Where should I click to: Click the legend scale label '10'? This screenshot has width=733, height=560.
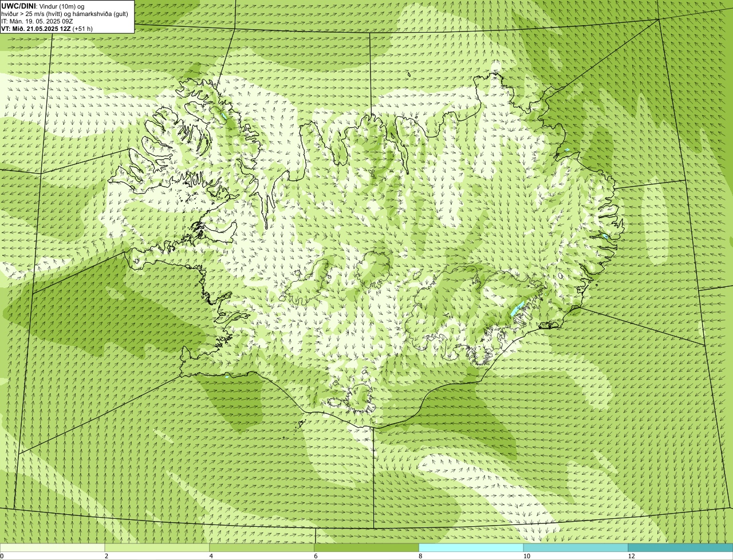coord(526,556)
